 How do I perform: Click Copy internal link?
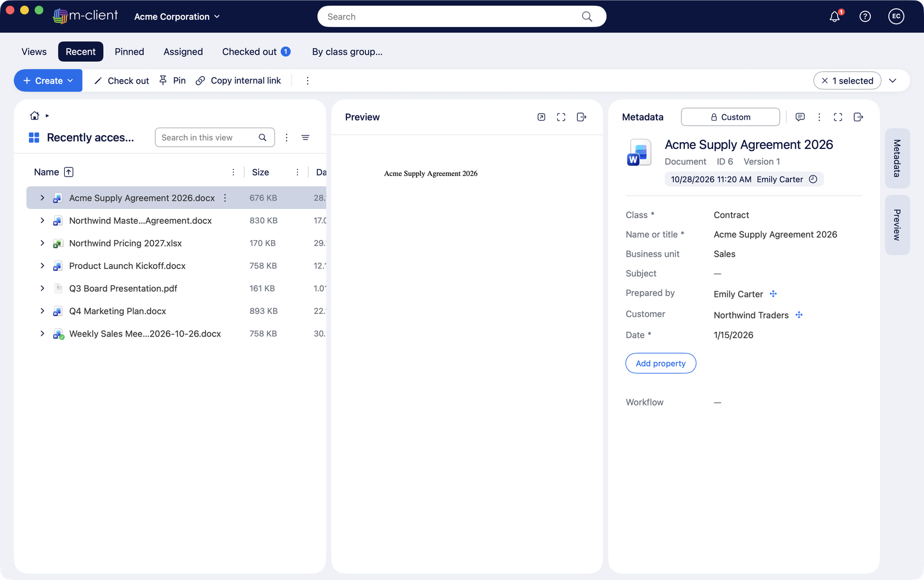[239, 81]
